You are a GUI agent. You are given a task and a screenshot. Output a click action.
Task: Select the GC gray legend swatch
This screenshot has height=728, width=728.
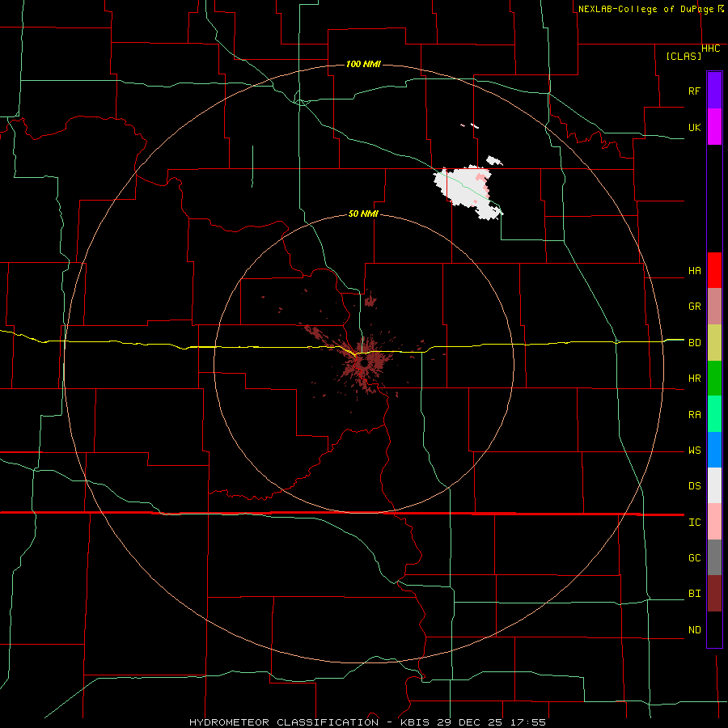(x=714, y=557)
